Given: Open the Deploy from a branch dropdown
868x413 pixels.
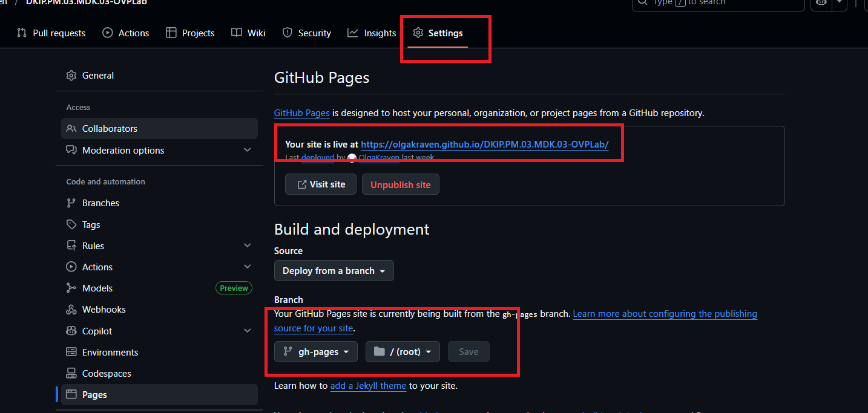Looking at the screenshot, I should (334, 271).
